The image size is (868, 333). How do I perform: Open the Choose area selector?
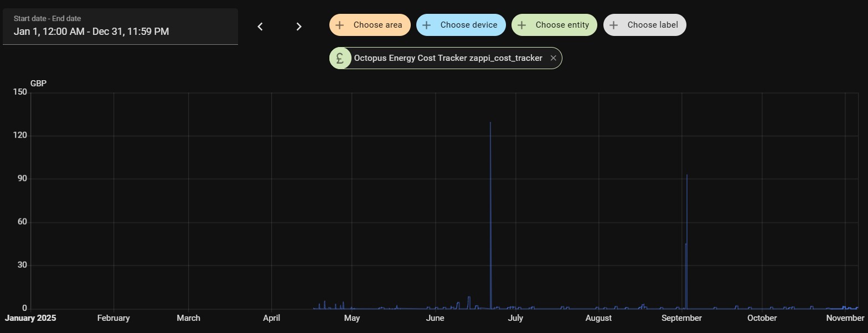pos(378,25)
